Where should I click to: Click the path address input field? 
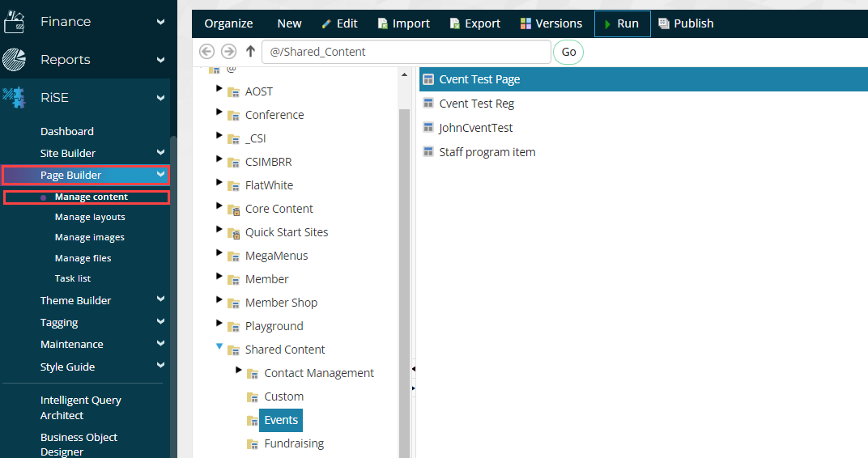[406, 52]
